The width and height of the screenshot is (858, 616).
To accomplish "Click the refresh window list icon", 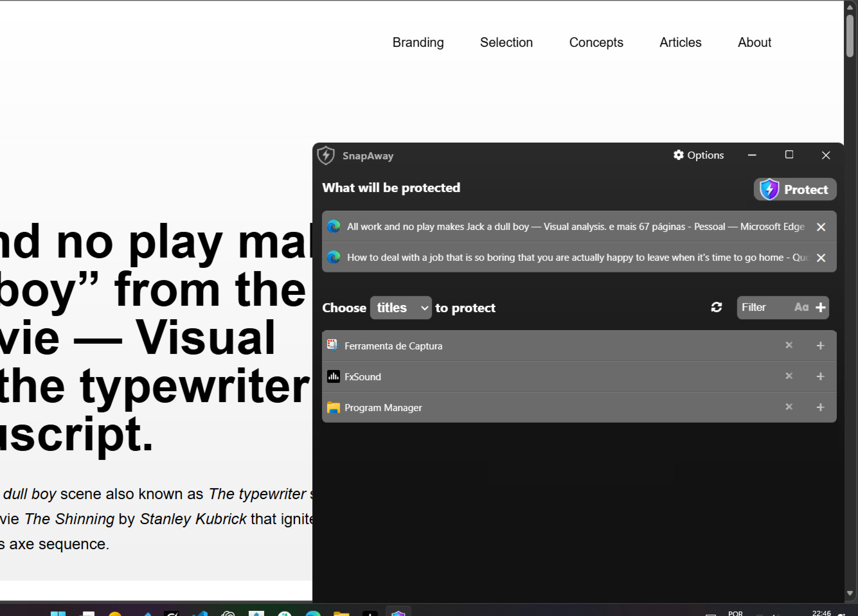I will tap(717, 308).
